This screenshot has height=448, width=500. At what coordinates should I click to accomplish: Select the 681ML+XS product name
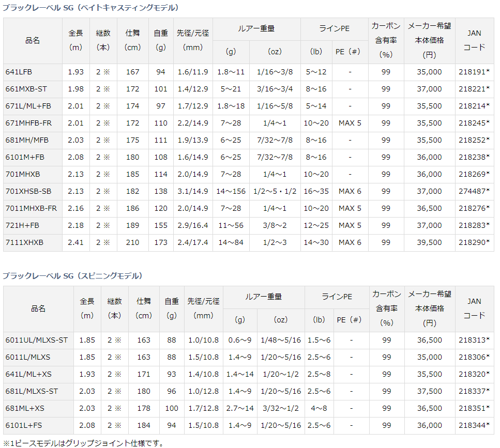click(25, 408)
